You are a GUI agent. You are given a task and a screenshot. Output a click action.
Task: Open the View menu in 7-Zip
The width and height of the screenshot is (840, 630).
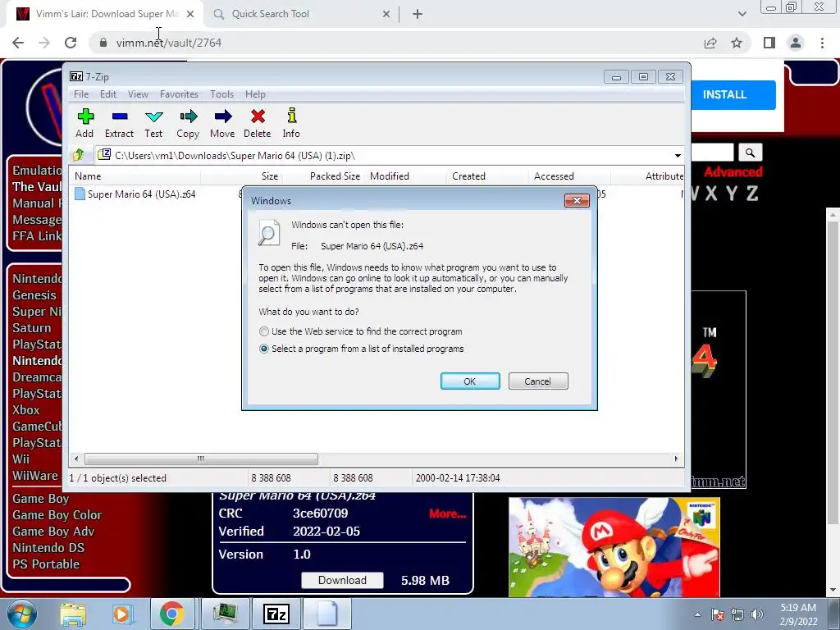tap(138, 94)
